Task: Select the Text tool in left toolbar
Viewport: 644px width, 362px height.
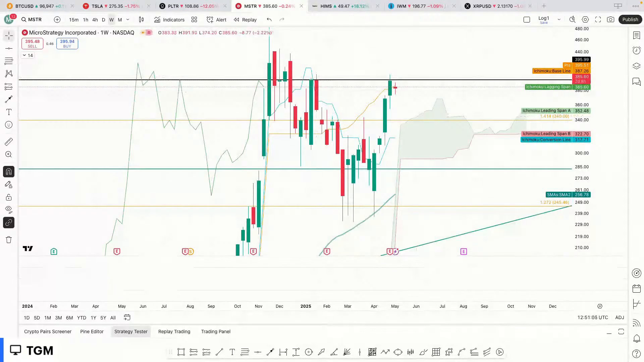Action: (x=9, y=112)
